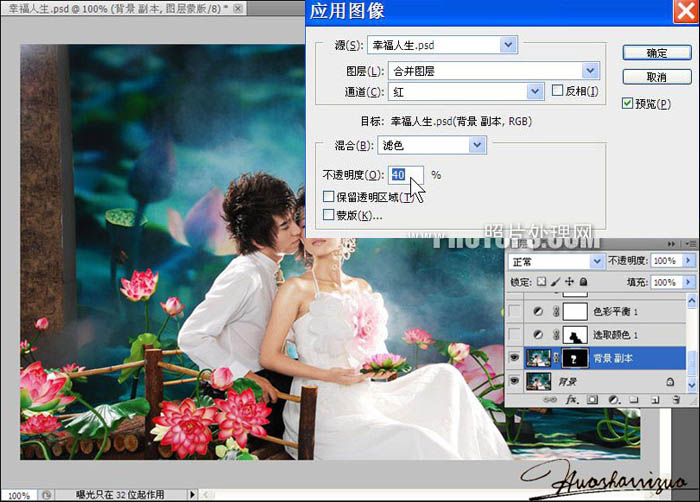Image resolution: width=700 pixels, height=502 pixels.
Task: Click the lock icon on 背景 layer
Action: tap(670, 382)
